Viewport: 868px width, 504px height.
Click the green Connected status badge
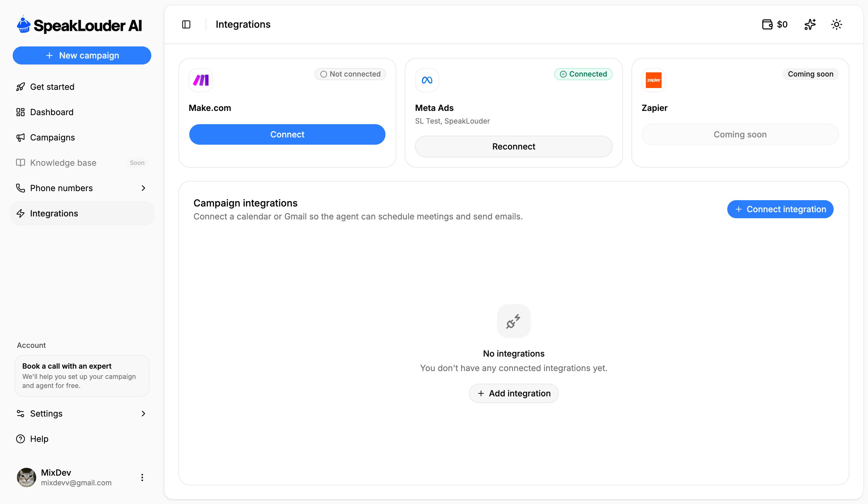(x=583, y=74)
